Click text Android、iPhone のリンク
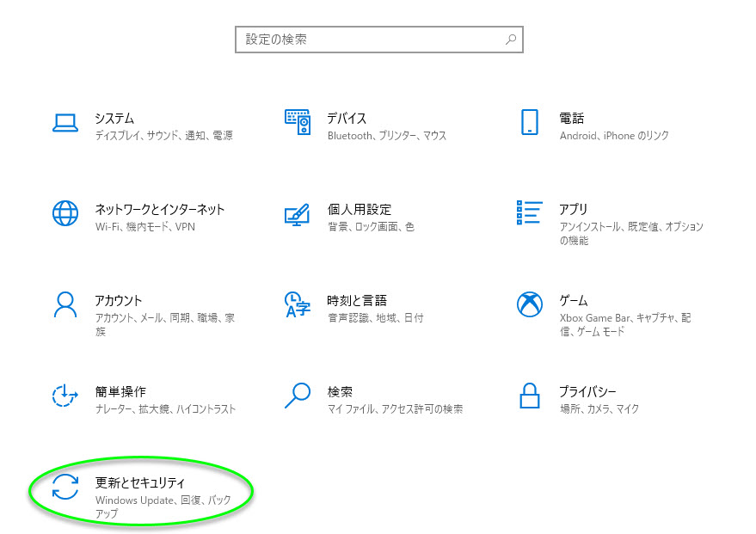 coord(614,135)
